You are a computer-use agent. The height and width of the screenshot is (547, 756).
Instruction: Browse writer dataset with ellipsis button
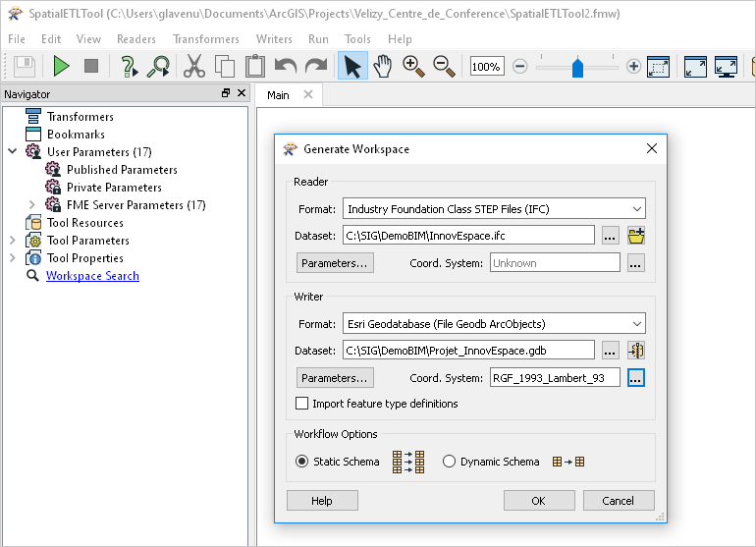click(611, 351)
